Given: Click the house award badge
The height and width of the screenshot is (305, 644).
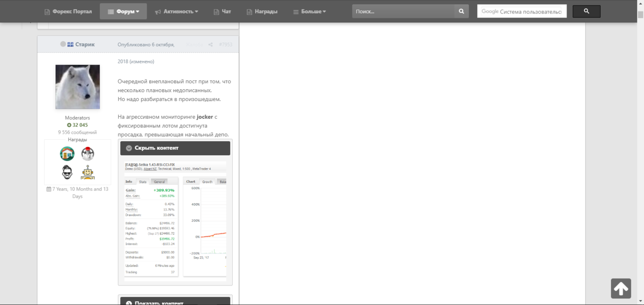Looking at the screenshot, I should tap(67, 153).
